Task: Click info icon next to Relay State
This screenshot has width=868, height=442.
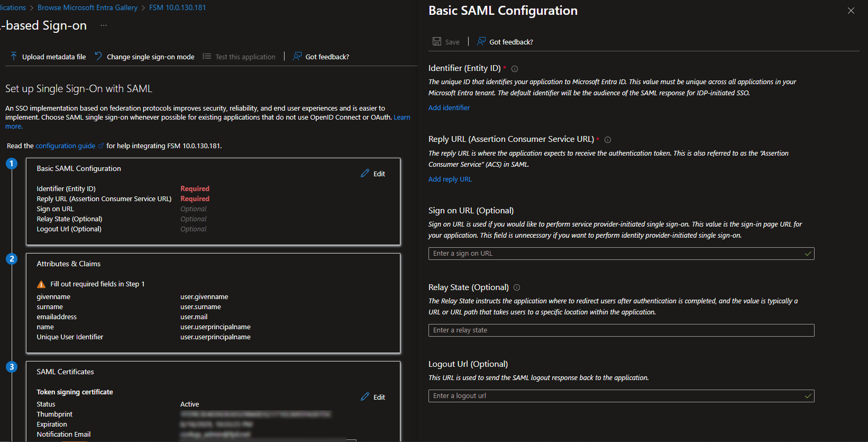Action: pos(517,287)
